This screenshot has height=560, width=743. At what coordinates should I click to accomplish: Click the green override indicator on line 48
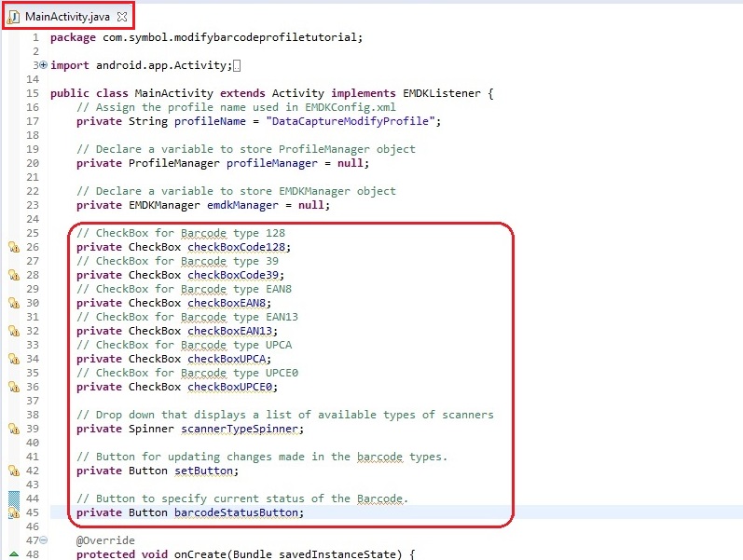click(x=14, y=555)
